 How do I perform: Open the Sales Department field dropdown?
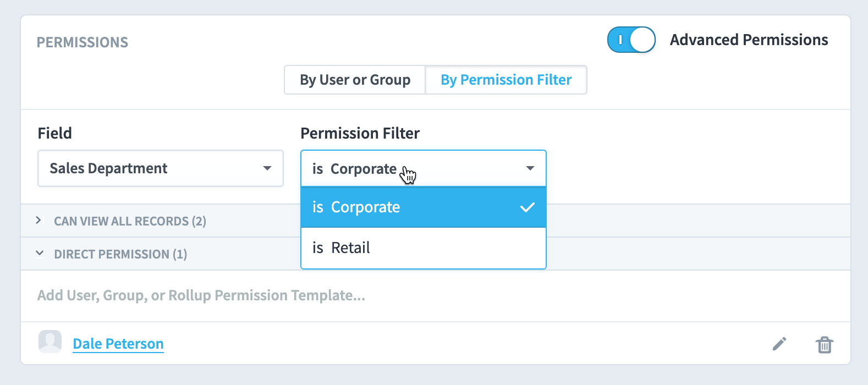coord(161,168)
